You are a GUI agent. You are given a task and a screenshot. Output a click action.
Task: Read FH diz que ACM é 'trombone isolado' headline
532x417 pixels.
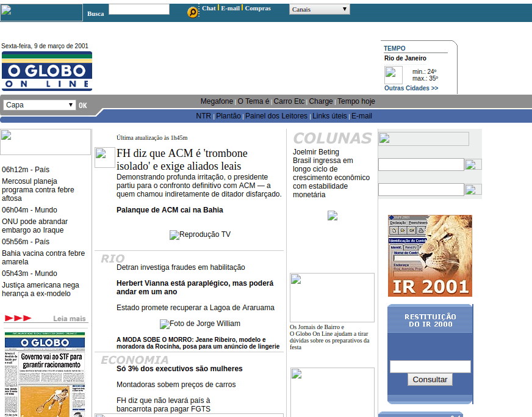click(x=182, y=159)
